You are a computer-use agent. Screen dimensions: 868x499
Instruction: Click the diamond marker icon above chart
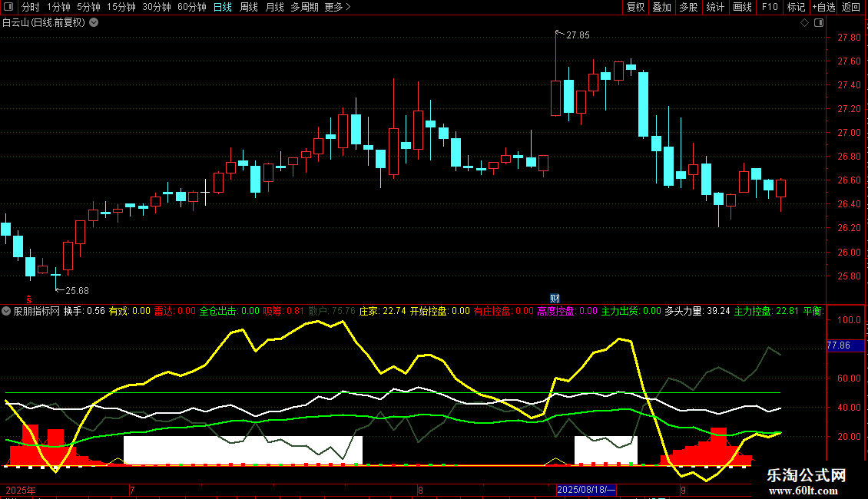tap(805, 23)
